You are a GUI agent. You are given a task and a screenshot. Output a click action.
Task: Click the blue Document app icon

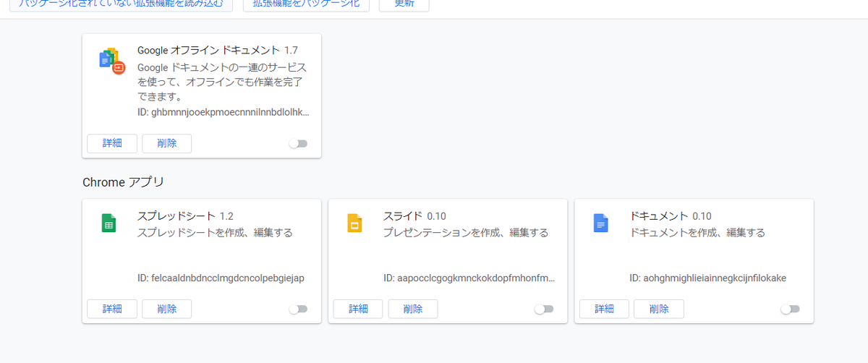600,223
